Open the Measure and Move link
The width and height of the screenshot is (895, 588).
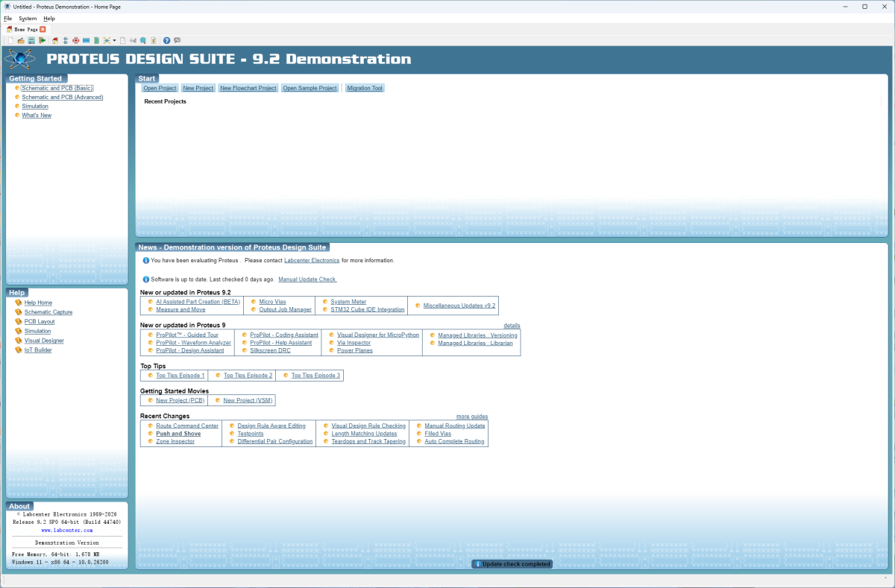coord(180,309)
